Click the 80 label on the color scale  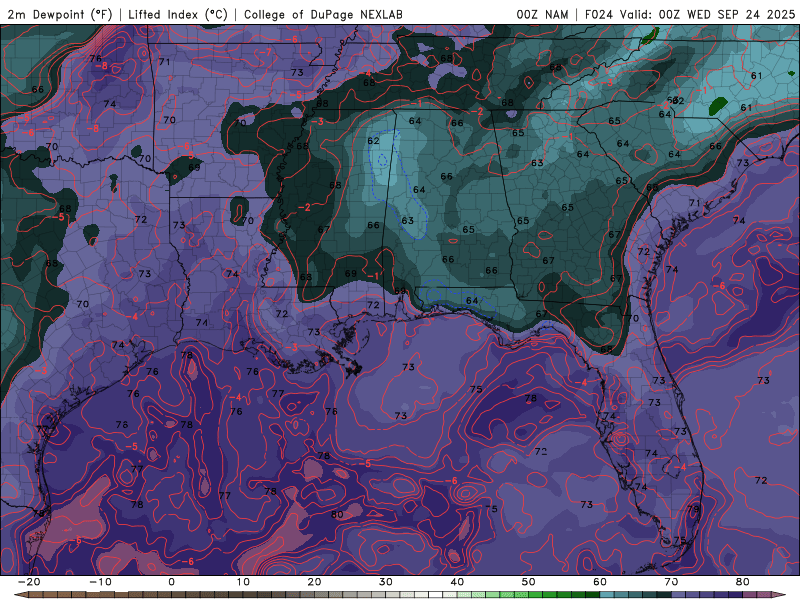point(743,582)
